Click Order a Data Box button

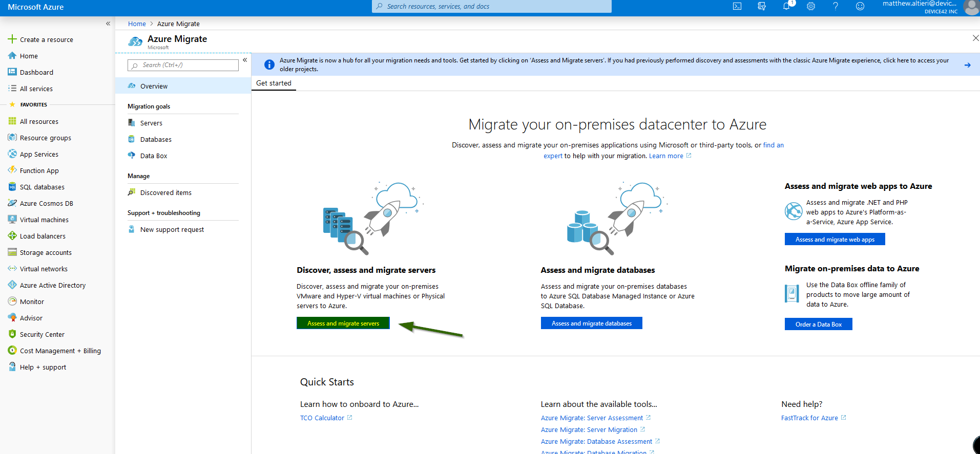coord(819,324)
